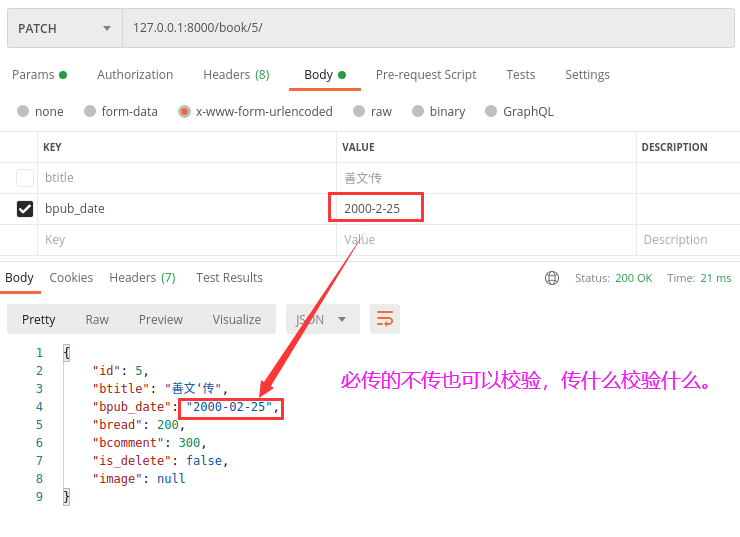The image size is (740, 537).
Task: Click the "bcomment": 300 response line
Action: click(150, 443)
